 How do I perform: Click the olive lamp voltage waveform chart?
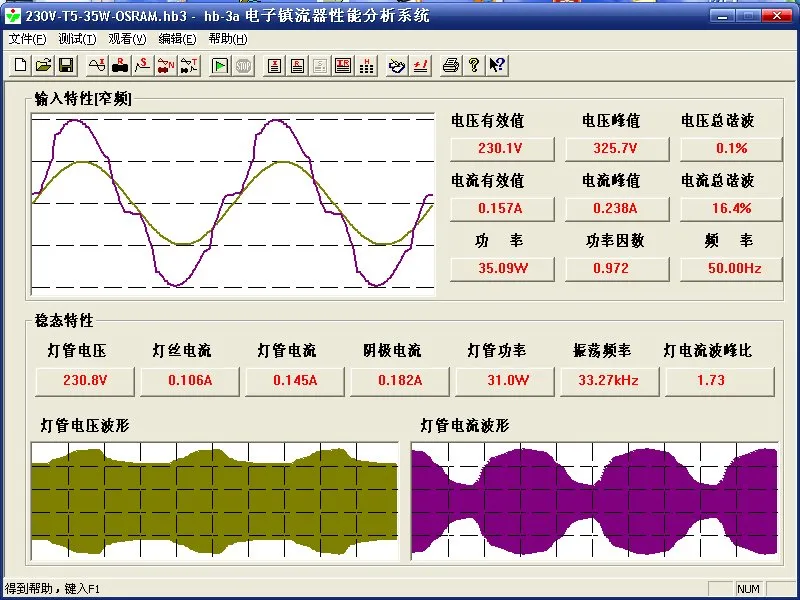click(x=214, y=501)
